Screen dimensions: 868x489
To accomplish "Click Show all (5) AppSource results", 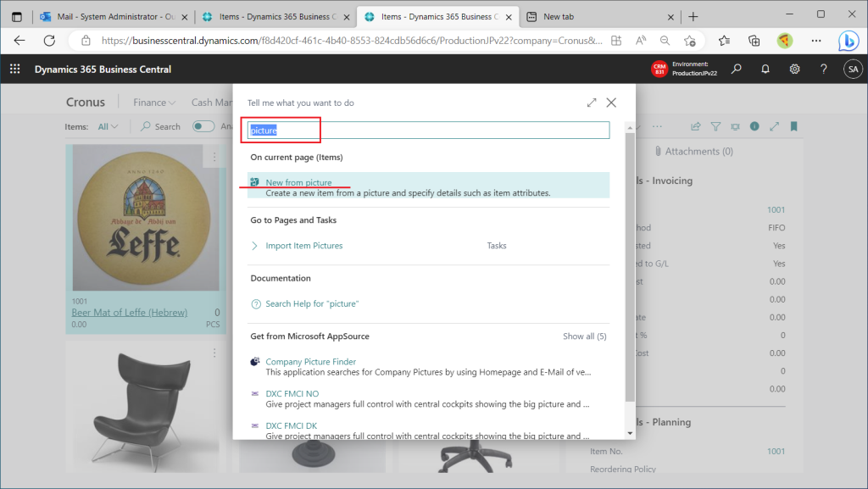I will [584, 336].
